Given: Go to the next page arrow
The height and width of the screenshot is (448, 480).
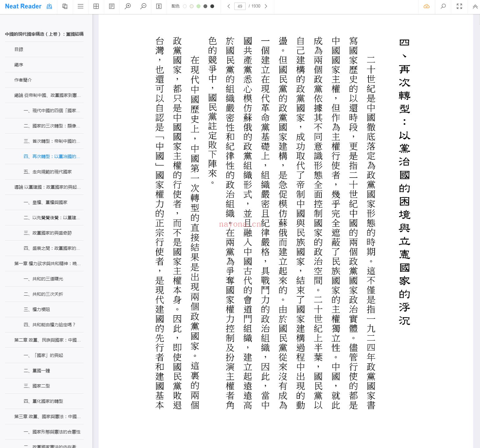Looking at the screenshot, I should [x=266, y=6].
